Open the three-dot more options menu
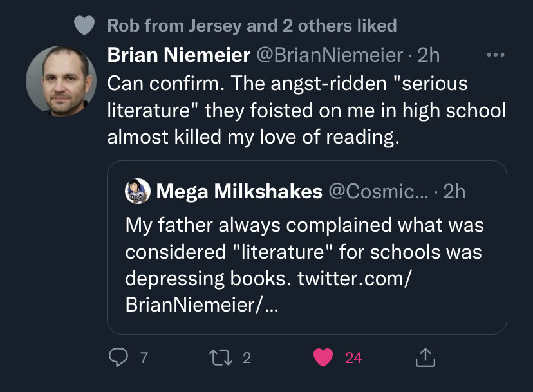 pos(494,55)
